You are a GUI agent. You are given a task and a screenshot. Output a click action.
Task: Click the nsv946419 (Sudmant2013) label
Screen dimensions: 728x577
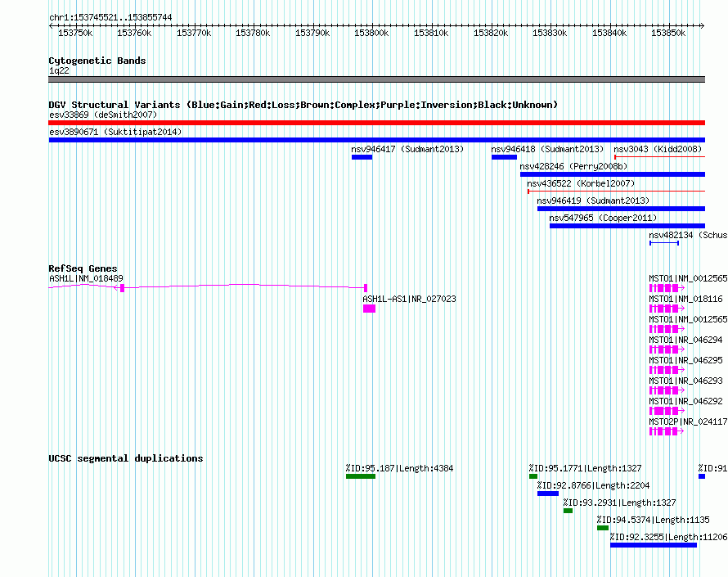(x=593, y=201)
